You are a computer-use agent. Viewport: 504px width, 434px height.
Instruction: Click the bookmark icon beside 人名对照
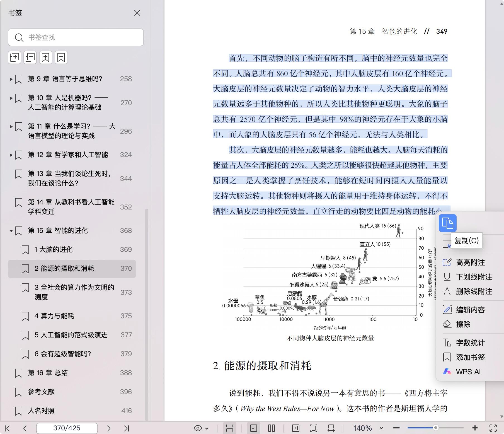tap(19, 411)
